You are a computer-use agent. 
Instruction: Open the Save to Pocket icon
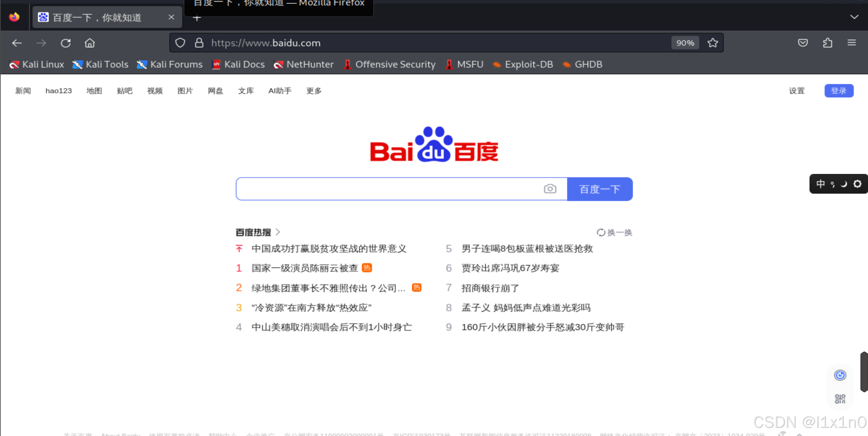pyautogui.click(x=803, y=43)
